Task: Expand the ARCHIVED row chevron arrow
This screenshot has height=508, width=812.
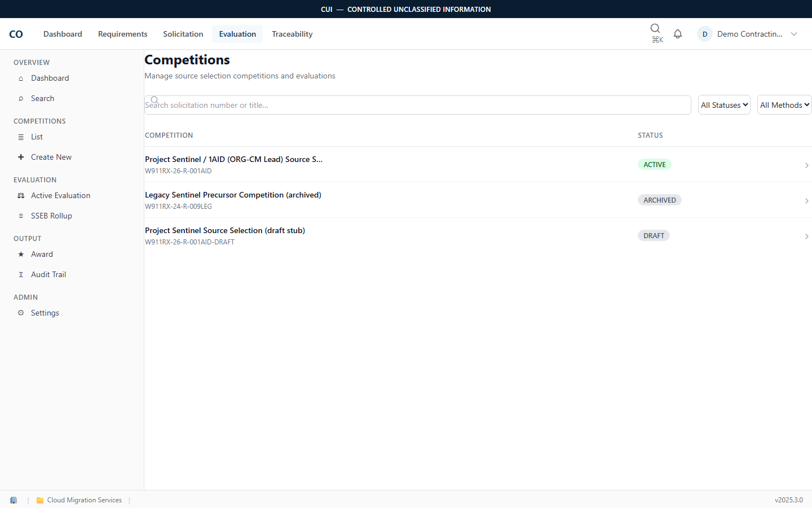Action: (807, 201)
